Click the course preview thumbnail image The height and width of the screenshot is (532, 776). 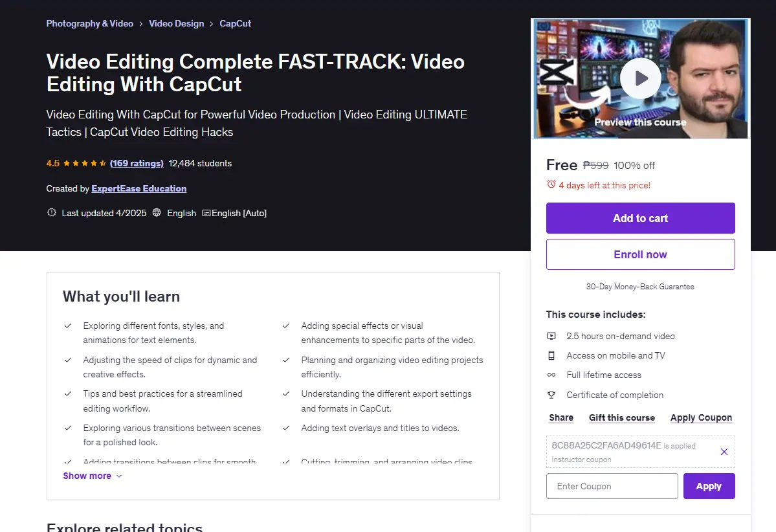640,78
